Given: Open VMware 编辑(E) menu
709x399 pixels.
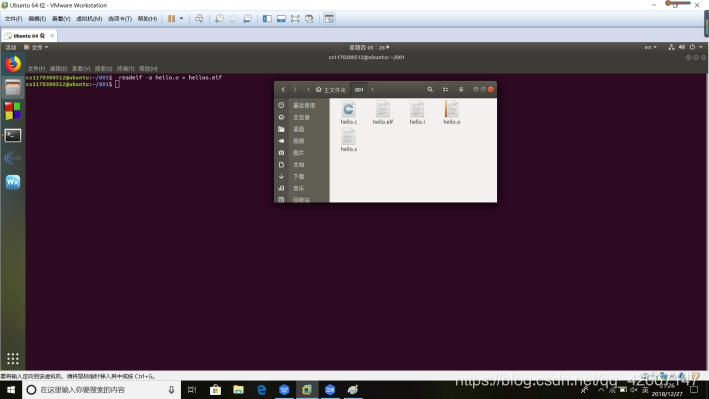Looking at the screenshot, I should coord(37,19).
